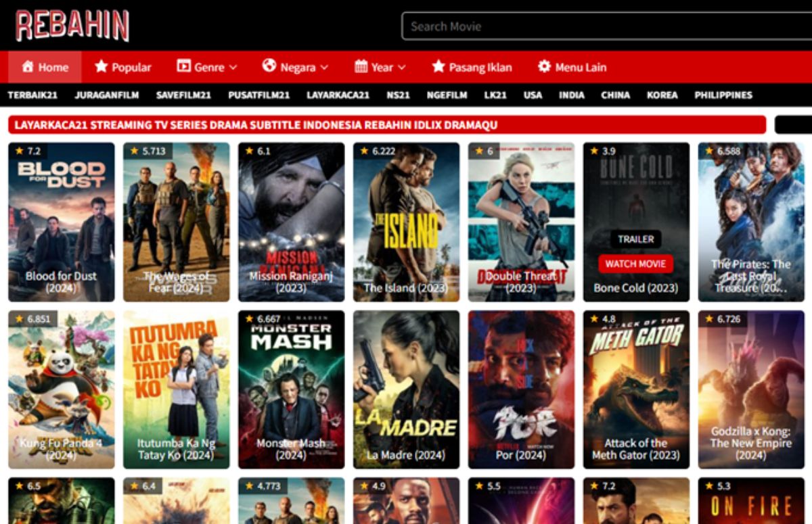Open the Menu Lain menu item
This screenshot has width=812, height=524.
click(x=572, y=67)
